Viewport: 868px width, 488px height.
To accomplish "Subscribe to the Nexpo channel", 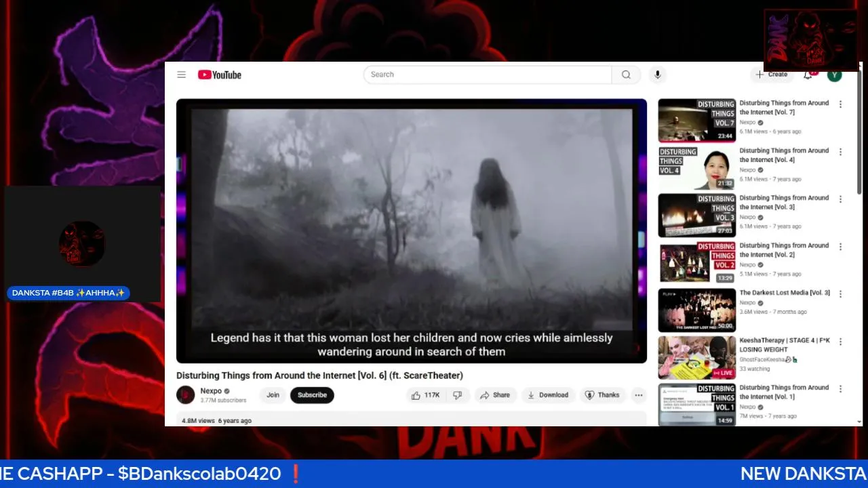I will (312, 395).
